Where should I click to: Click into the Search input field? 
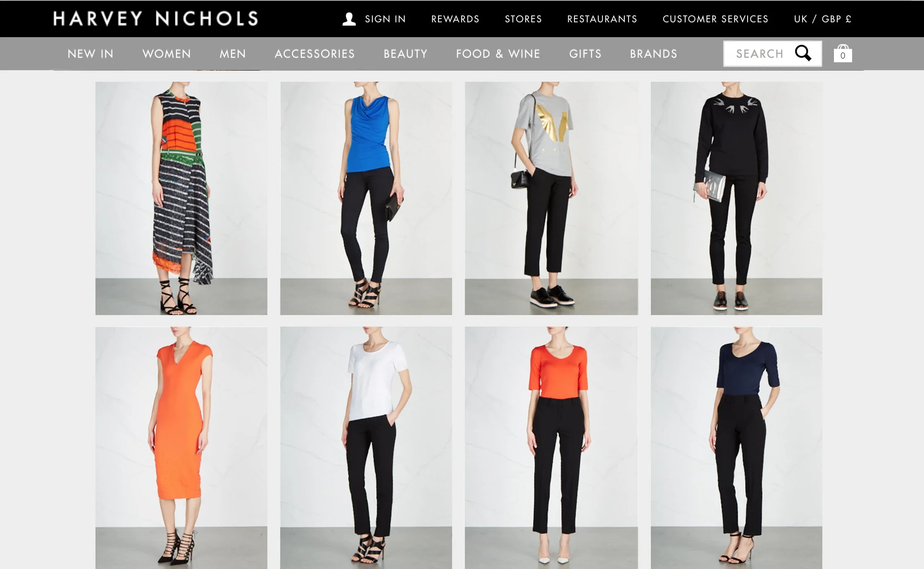click(x=760, y=54)
